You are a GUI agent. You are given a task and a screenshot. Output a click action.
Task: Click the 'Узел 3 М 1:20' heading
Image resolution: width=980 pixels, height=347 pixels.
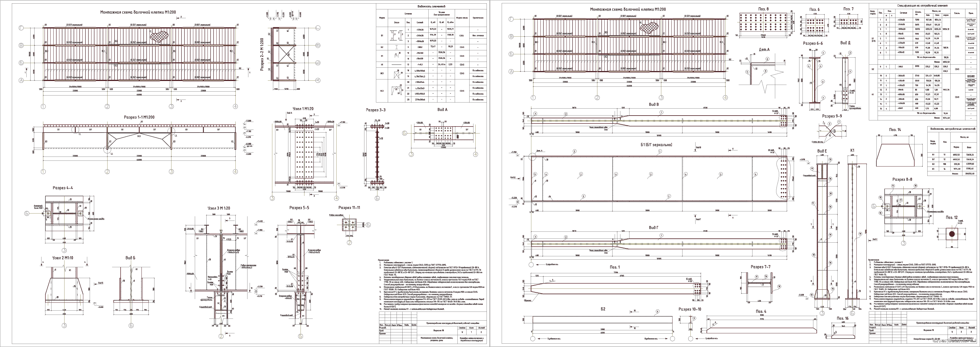[x=218, y=208]
